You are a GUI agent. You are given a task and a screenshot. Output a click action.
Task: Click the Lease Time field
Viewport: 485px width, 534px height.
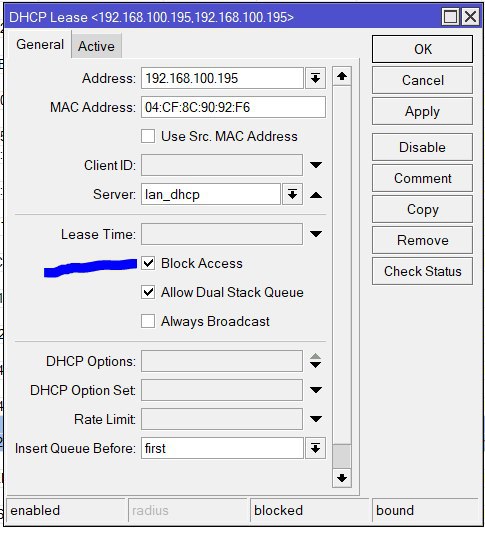(222, 234)
